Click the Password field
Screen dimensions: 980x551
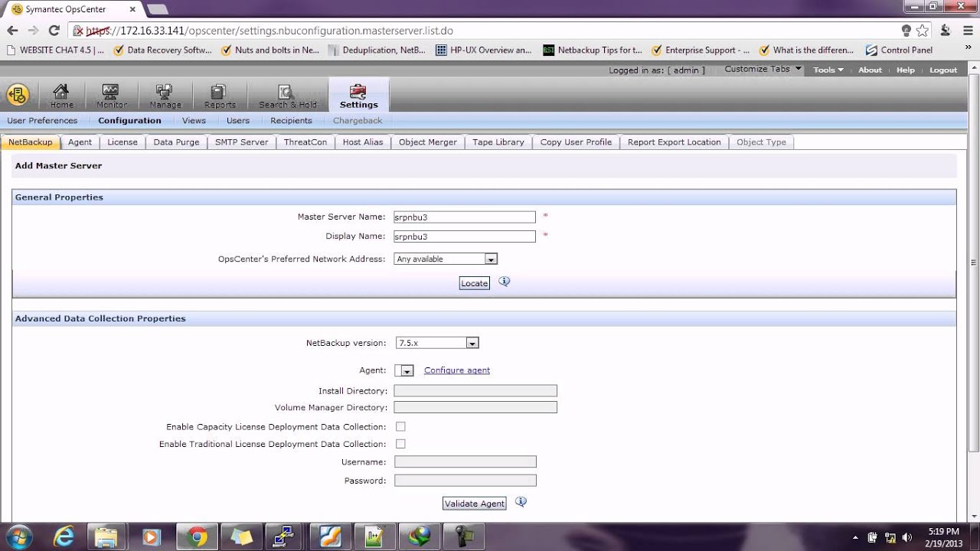click(x=465, y=481)
